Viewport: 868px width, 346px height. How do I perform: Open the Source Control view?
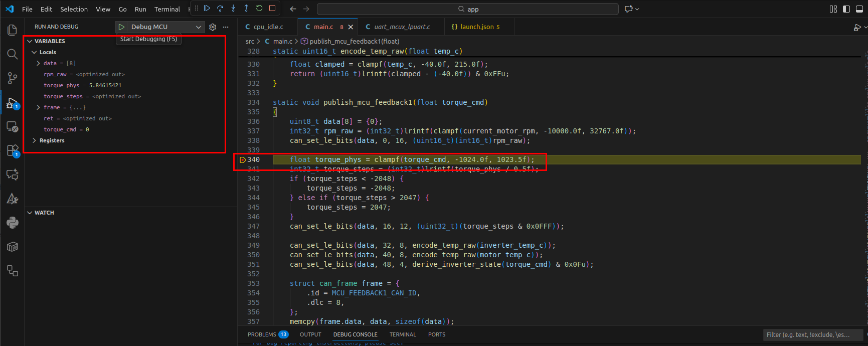[13, 78]
